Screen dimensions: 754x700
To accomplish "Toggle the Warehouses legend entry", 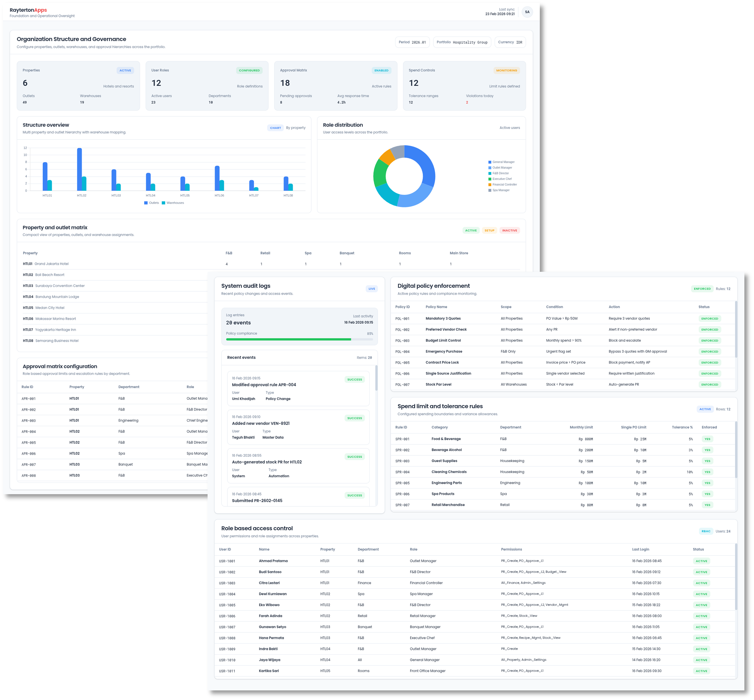I will pyautogui.click(x=173, y=203).
